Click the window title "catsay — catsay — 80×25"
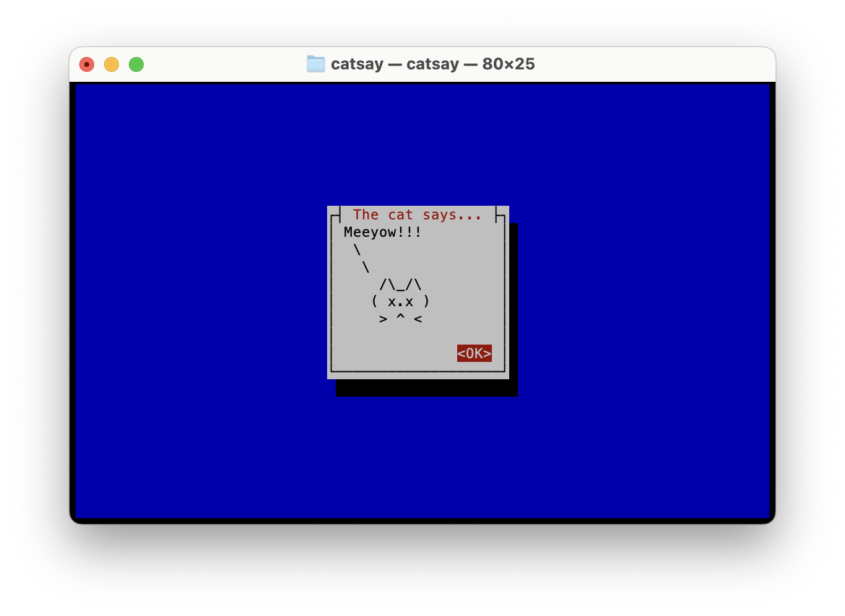Screen dimensions: 845x616 pyautogui.click(x=433, y=64)
